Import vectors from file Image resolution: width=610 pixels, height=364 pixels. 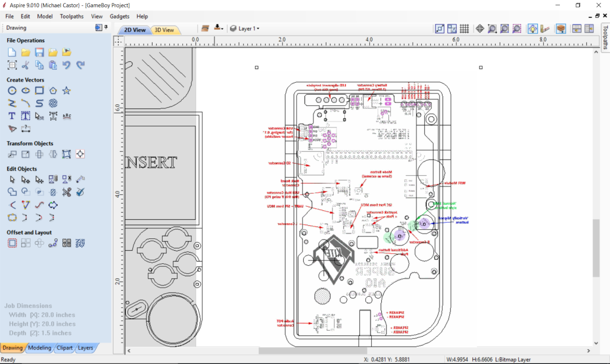pos(53,52)
